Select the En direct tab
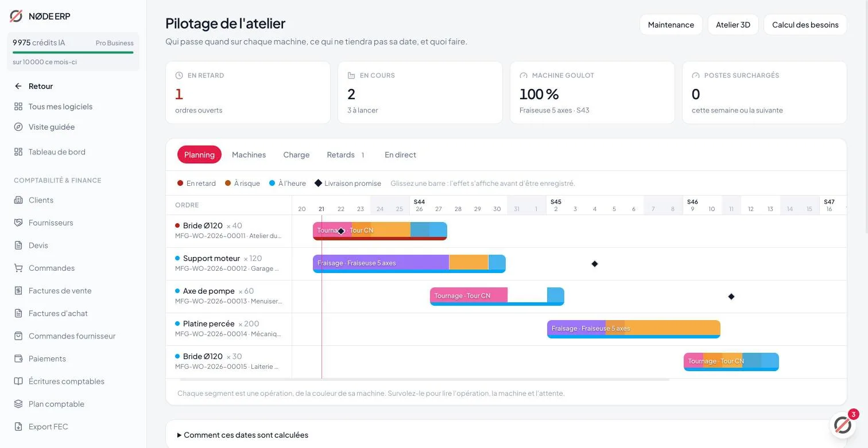Viewport: 868px width, 448px height. pos(400,155)
